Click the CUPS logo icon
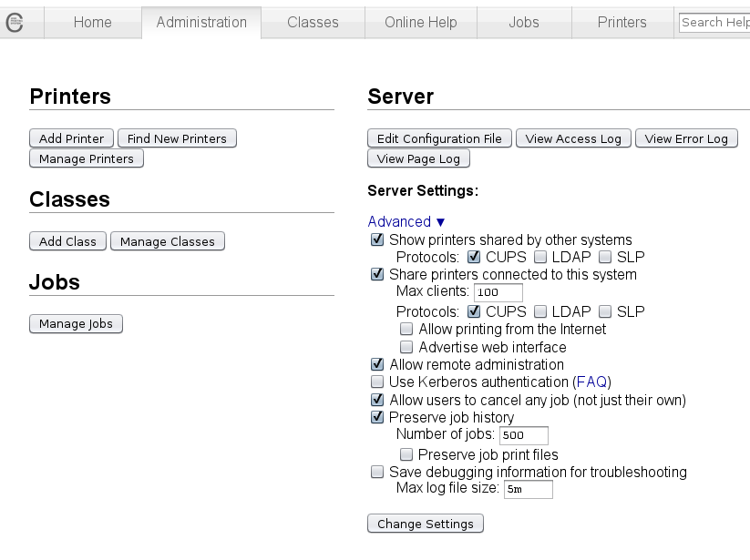Screen dimensions: 750x560 15,23
